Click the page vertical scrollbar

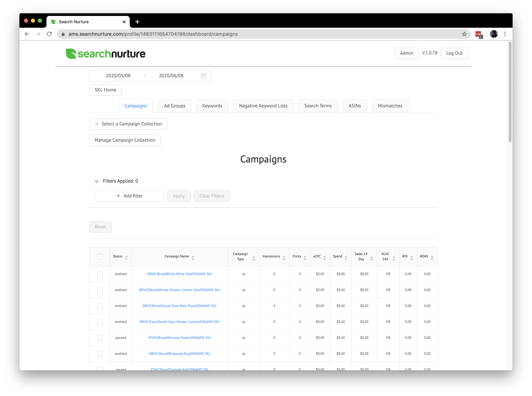pyautogui.click(x=510, y=92)
